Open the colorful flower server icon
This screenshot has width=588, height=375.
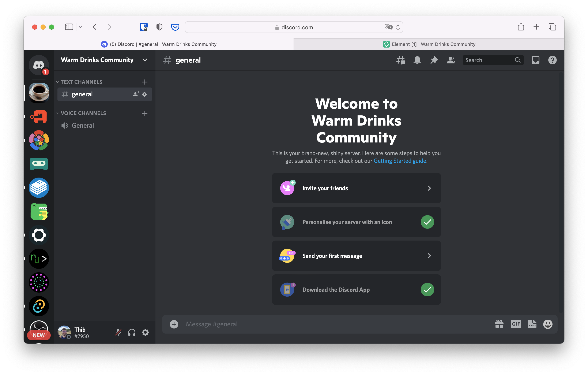pos(39,140)
